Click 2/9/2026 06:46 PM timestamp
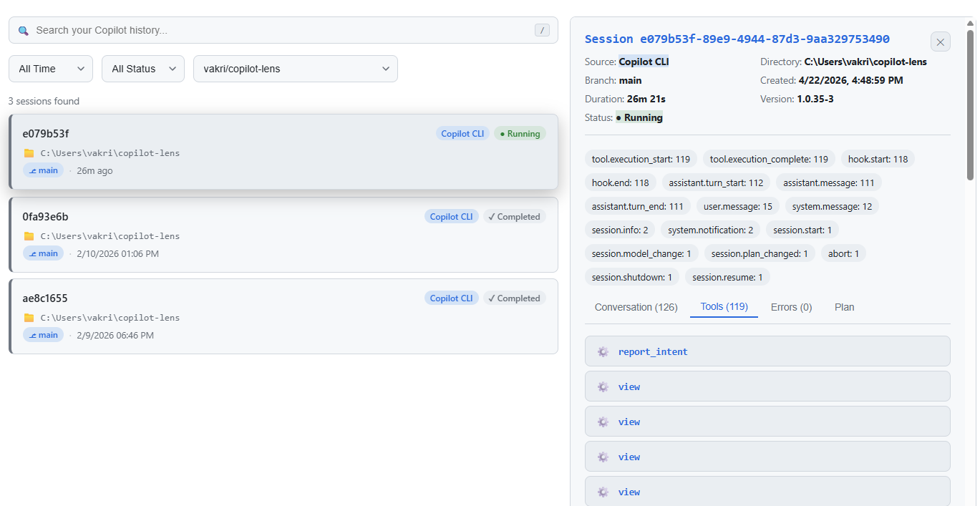 tap(115, 335)
